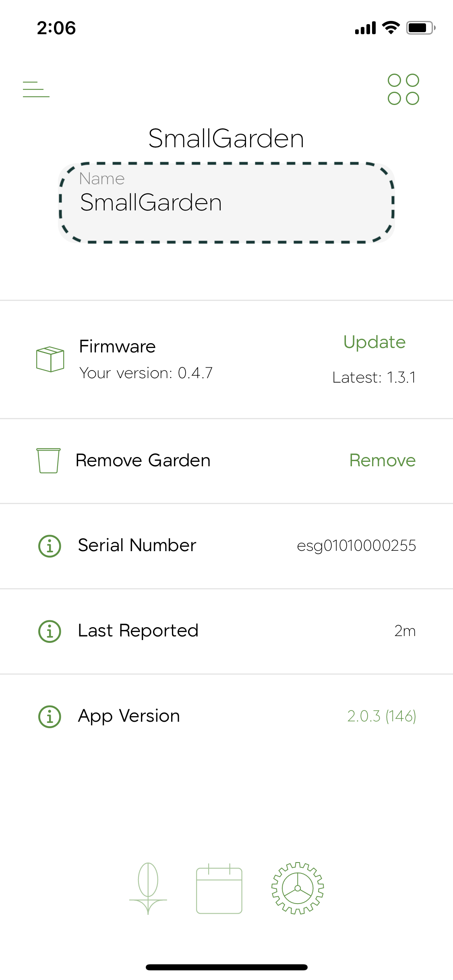Screen dimensions: 453x980
Task: Tap Remove to delete the garden
Action: click(x=383, y=460)
